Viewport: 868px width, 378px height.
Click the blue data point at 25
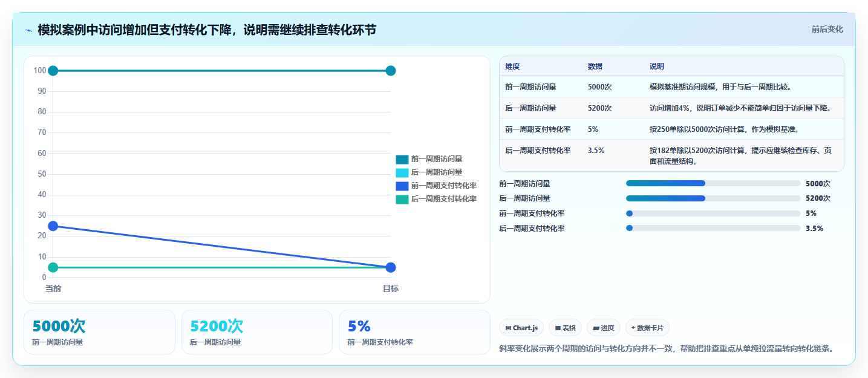53,226
